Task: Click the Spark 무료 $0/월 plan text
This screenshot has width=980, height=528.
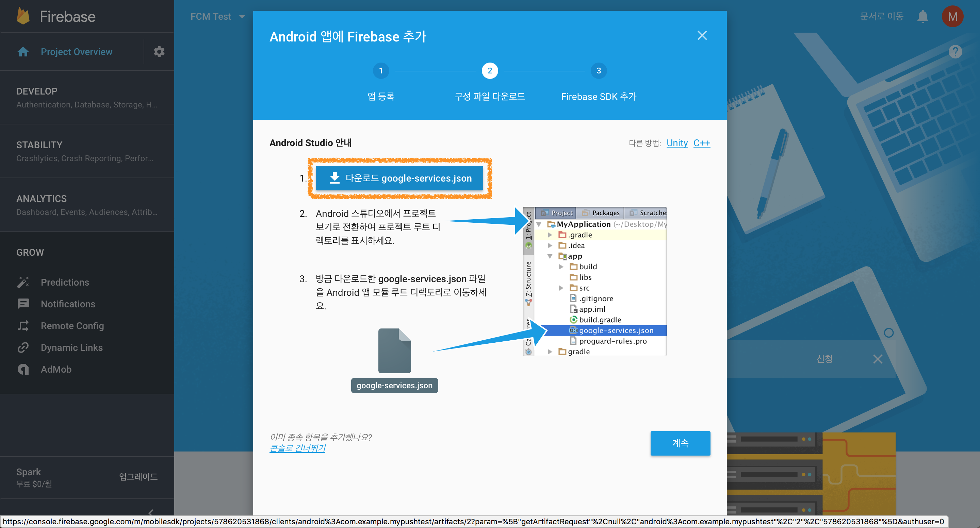Action: click(34, 477)
